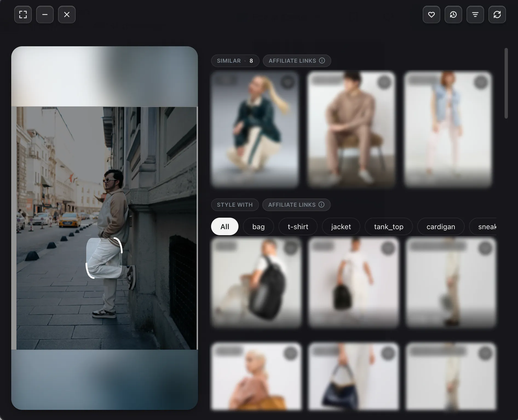This screenshot has height=420, width=518.
Task: Click Affiliate Links badge next to Similar
Action: pyautogui.click(x=297, y=61)
